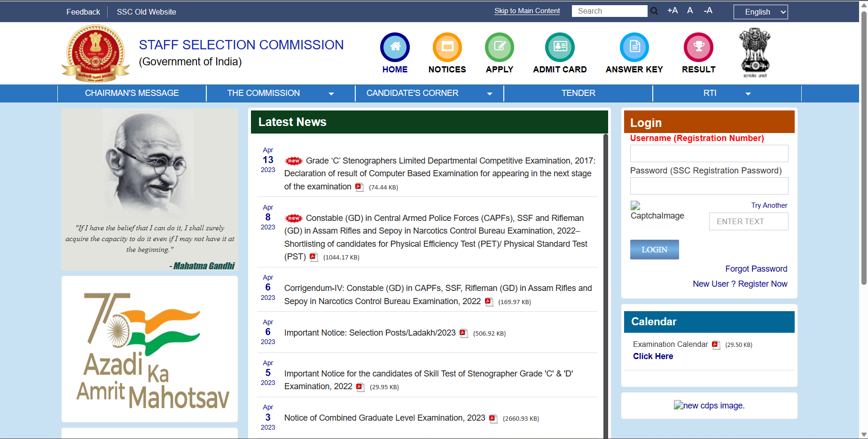Open Constable (GD) CAPFs shortlisting news item
This screenshot has height=439, width=868.
(x=436, y=237)
